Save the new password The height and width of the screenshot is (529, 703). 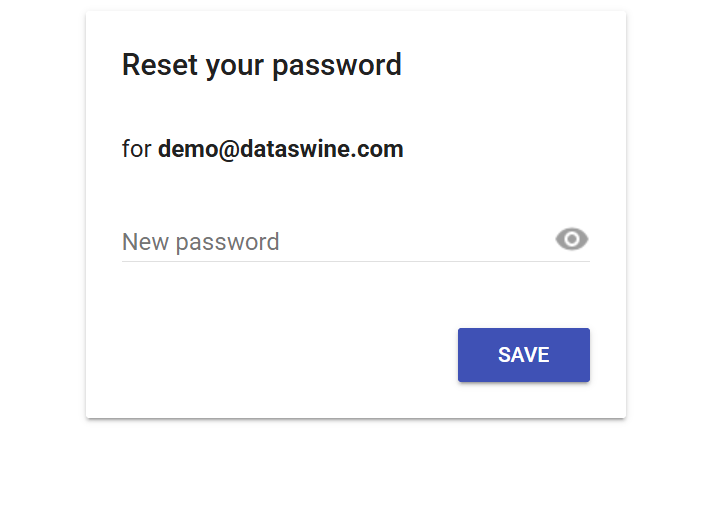click(x=523, y=355)
